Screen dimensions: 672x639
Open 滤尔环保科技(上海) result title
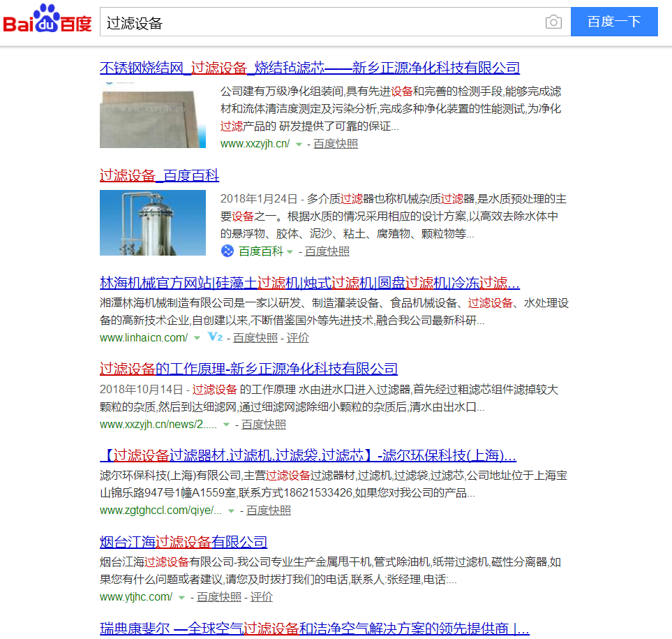pos(308,455)
